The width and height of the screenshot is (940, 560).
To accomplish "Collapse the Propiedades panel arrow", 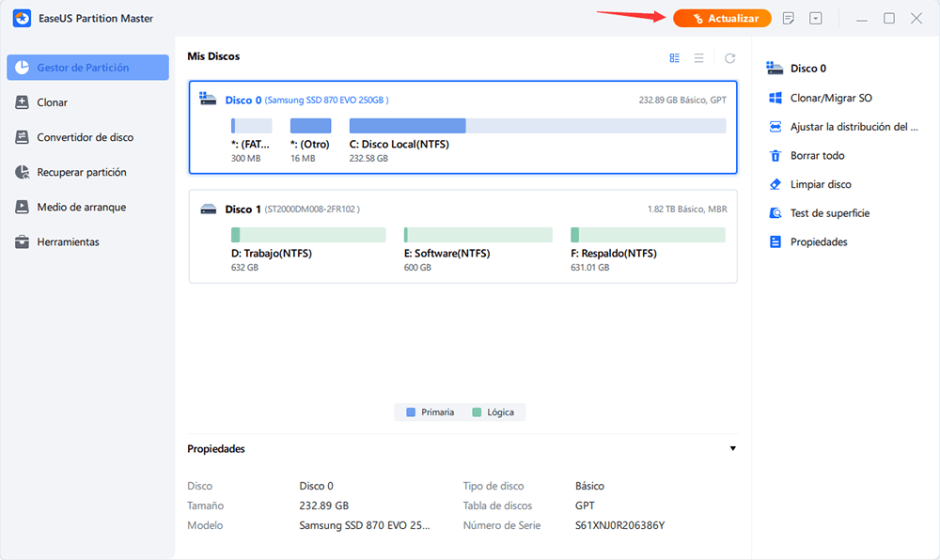I will (x=732, y=448).
